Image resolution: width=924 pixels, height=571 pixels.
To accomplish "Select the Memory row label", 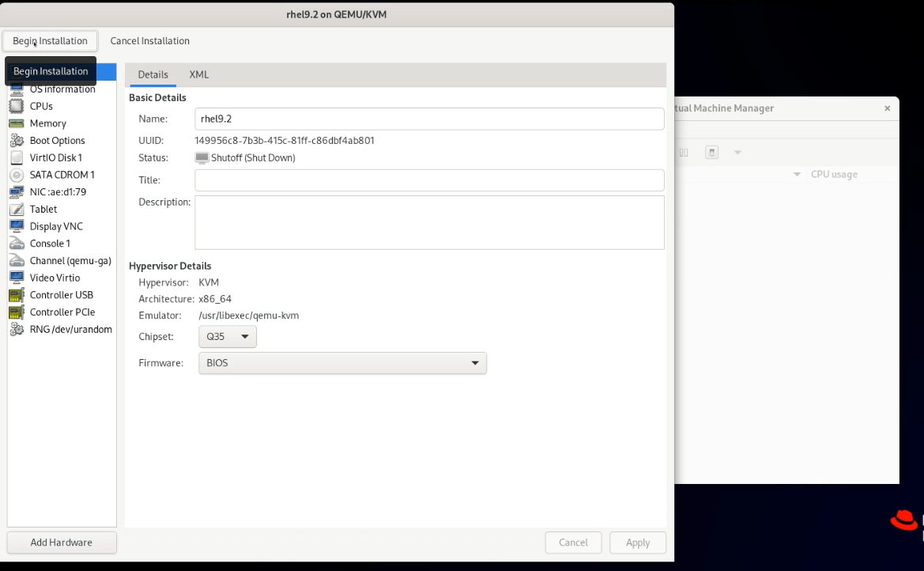I will [47, 123].
